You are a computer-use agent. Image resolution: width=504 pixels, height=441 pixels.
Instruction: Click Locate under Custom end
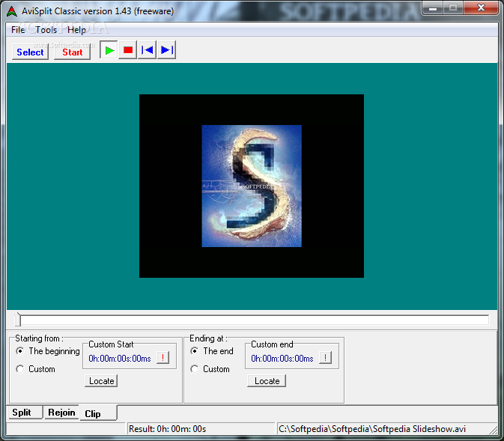[267, 381]
